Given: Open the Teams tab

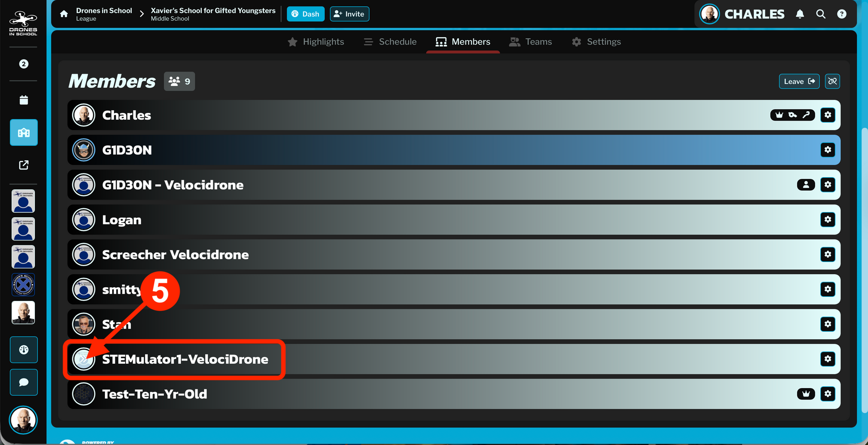Looking at the screenshot, I should [x=531, y=42].
